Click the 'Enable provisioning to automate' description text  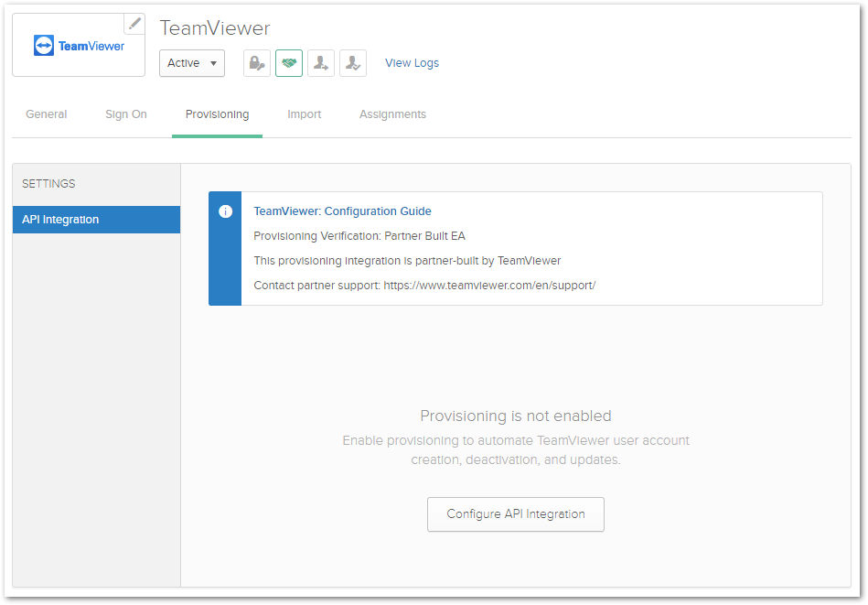pos(515,450)
